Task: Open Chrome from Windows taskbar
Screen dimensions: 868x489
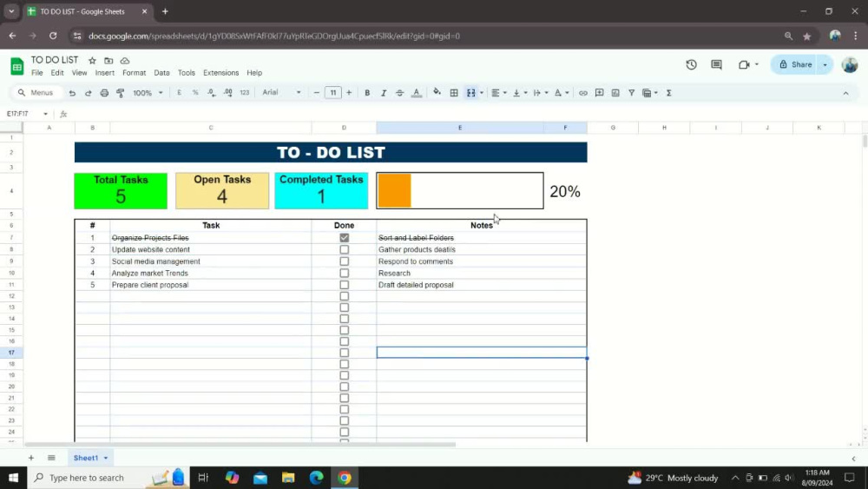Action: point(345,478)
